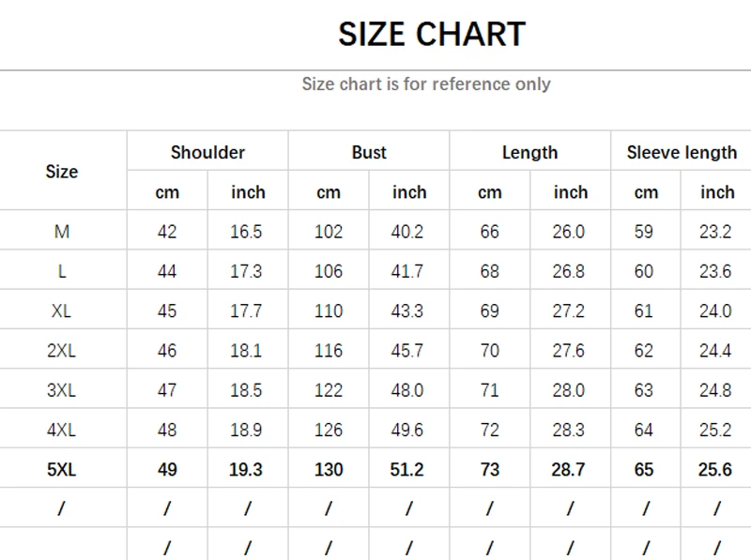Screen dimensions: 751x560
Task: Click the 28.7 length inch value
Action: 569,470
